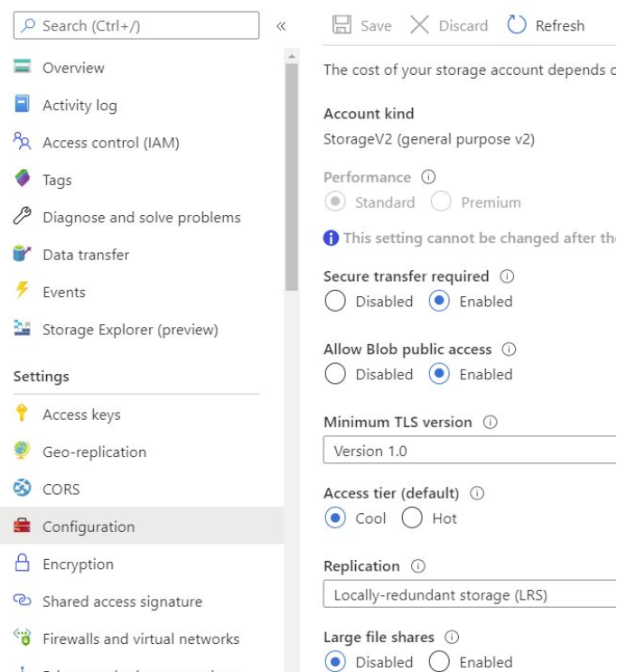This screenshot has height=672, width=627.
Task: Click the Discard X icon
Action: [x=419, y=24]
